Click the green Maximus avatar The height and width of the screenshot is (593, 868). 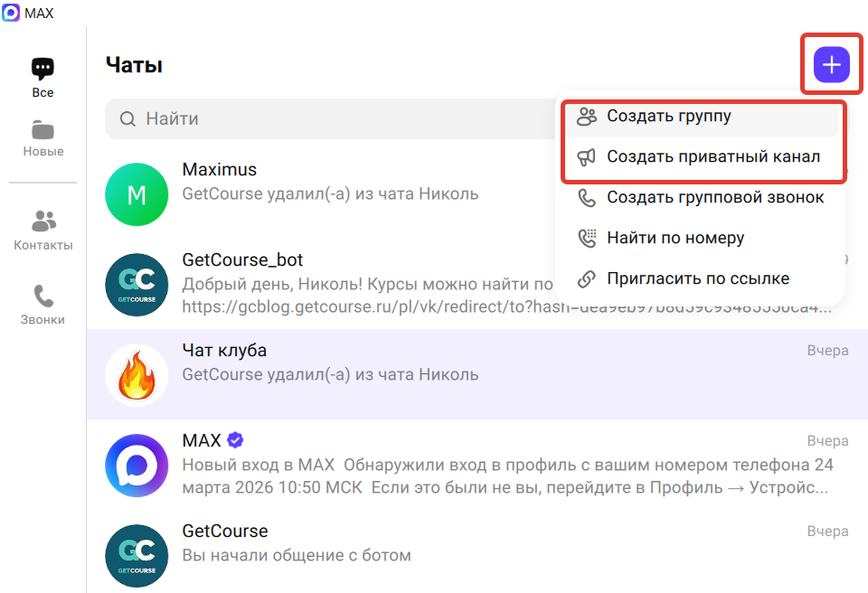(x=137, y=194)
